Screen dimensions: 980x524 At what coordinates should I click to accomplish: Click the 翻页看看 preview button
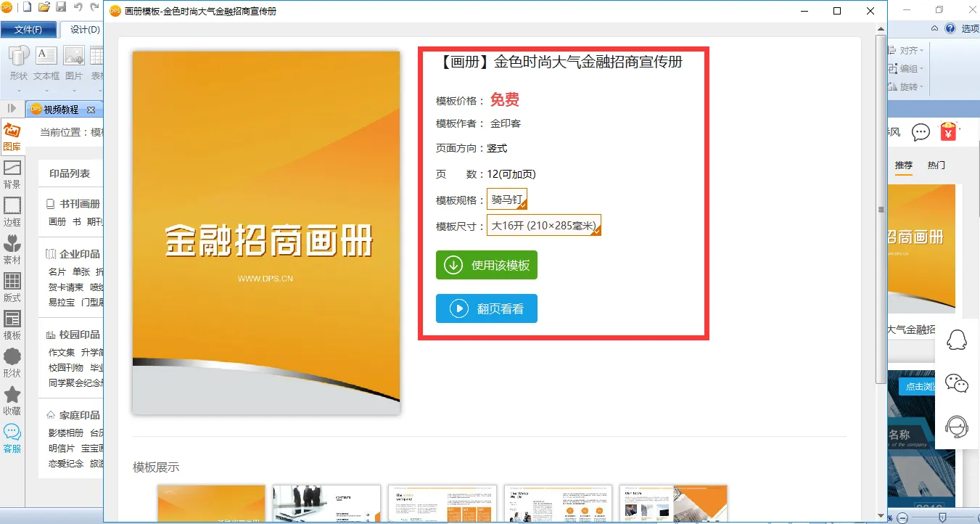(487, 308)
